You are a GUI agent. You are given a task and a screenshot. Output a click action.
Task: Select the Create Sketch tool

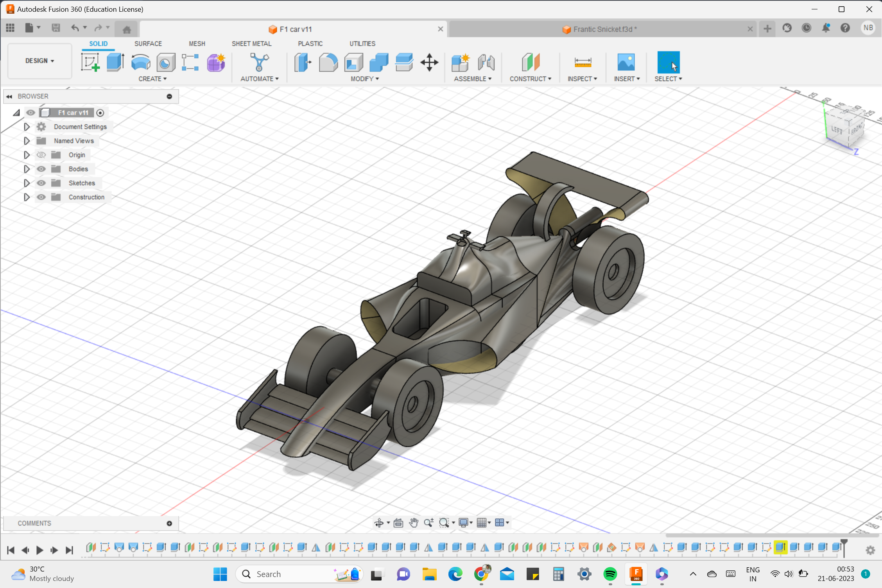coord(90,62)
